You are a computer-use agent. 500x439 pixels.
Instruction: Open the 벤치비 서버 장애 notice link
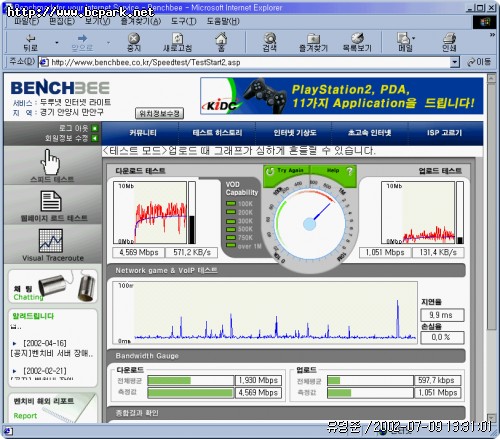(52, 353)
